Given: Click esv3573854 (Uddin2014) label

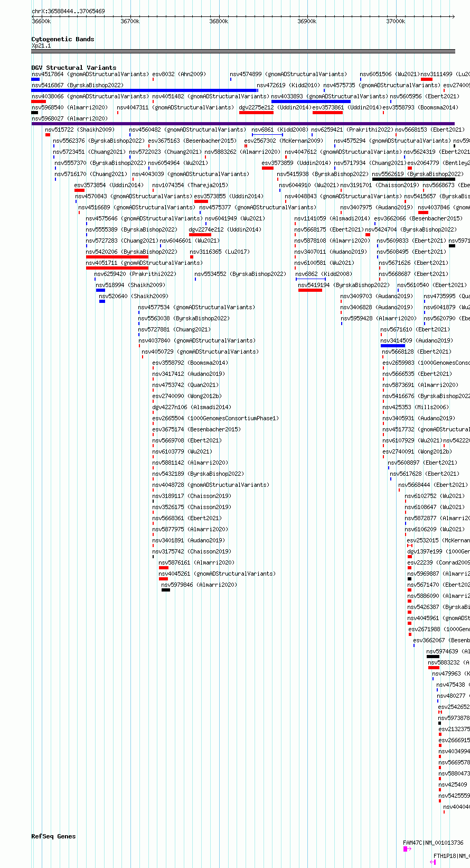Looking at the screenshot, I should point(109,185).
